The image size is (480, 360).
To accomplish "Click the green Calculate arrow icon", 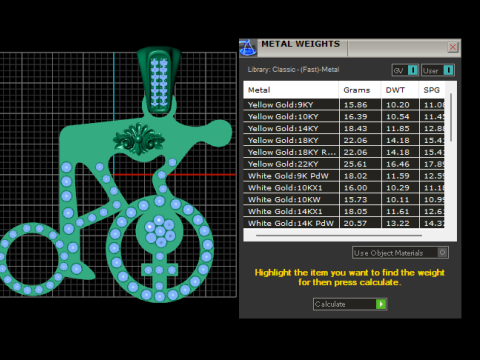I will [381, 304].
